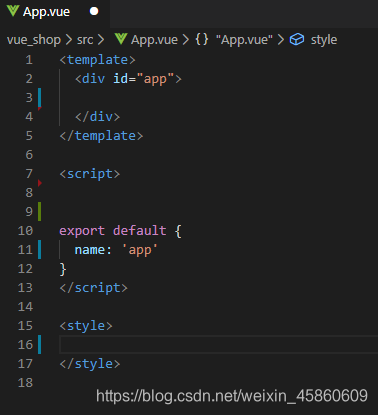Click the curly braces symbol icon in breadcrumb
Viewport: 378px width, 415px height.
pyautogui.click(x=202, y=40)
